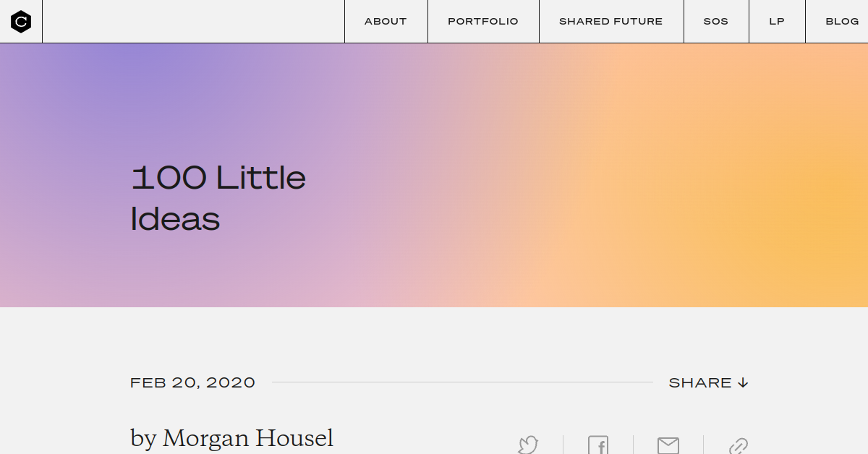868x454 pixels.
Task: Click the word 'by' before author name
Action: [x=143, y=440]
